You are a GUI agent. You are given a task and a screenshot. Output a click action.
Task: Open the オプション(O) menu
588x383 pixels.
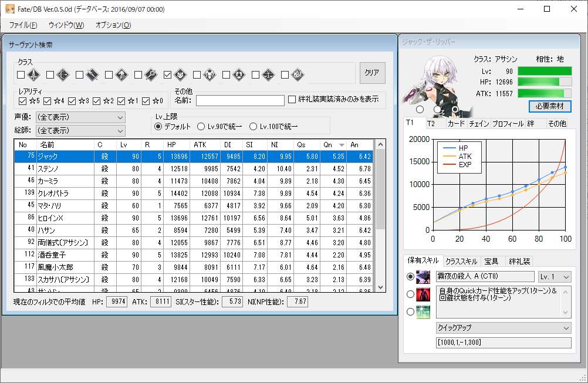[x=113, y=25]
